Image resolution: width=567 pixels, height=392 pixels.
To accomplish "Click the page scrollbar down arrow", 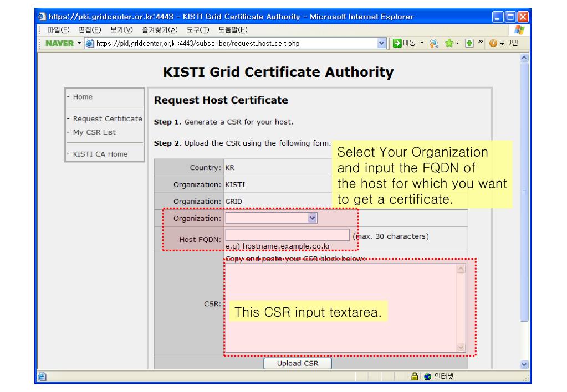I will pyautogui.click(x=524, y=364).
